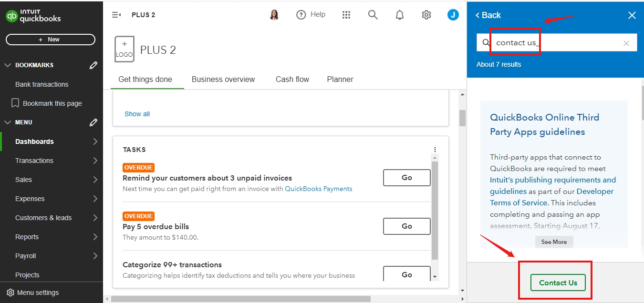
Task: Expand the Transactions submenu arrow
Action: coord(95,161)
